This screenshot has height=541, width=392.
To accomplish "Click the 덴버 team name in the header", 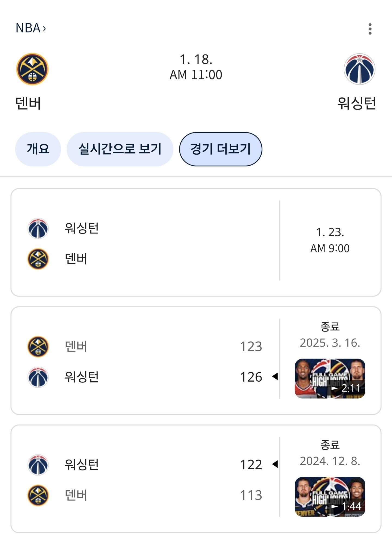I will pyautogui.click(x=28, y=103).
